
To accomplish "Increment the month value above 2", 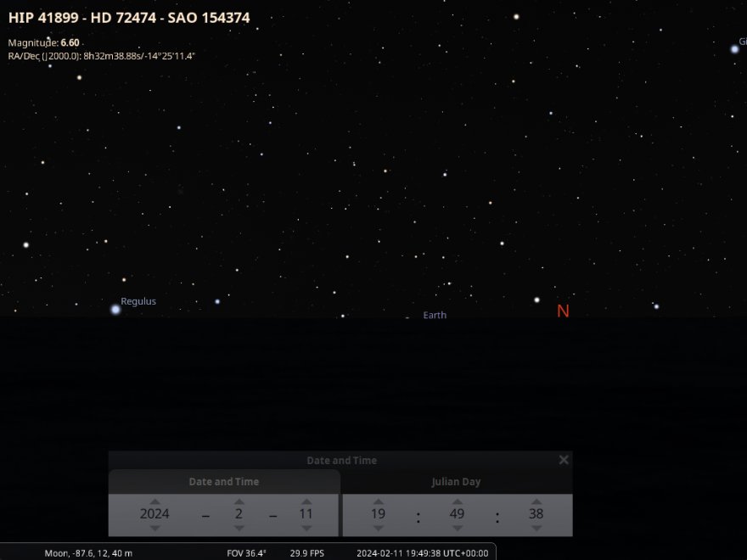I will tap(239, 501).
